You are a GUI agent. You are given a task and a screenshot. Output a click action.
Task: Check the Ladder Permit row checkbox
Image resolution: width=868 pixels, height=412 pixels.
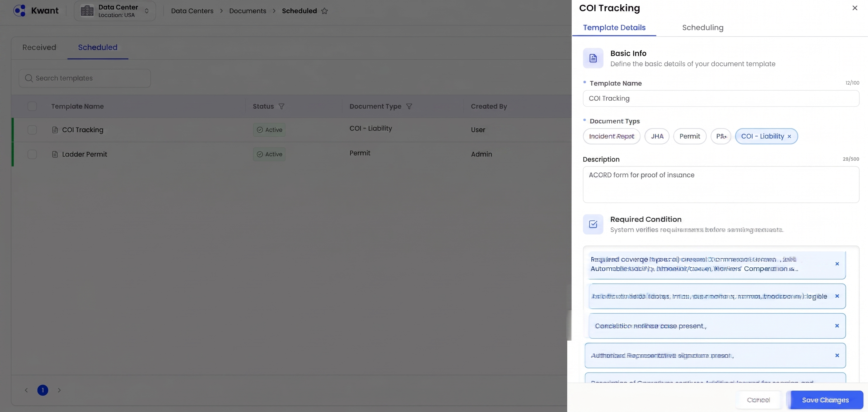click(32, 154)
